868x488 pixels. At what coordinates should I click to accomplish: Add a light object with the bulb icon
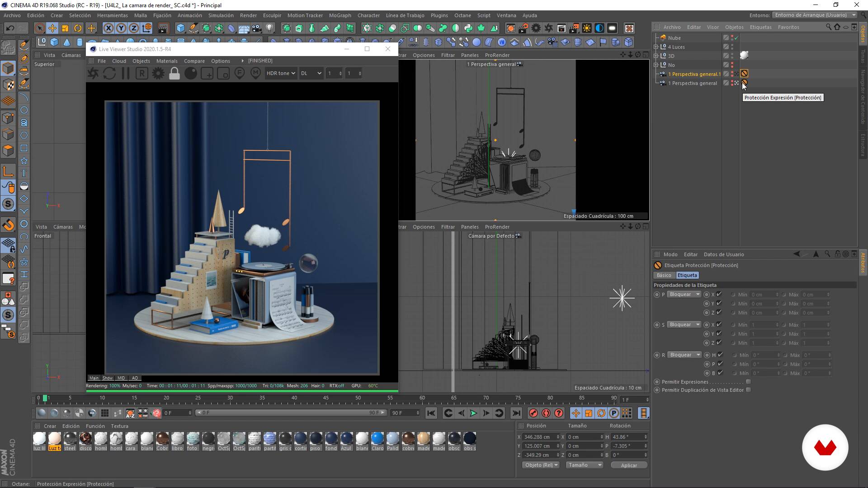[x=270, y=28]
